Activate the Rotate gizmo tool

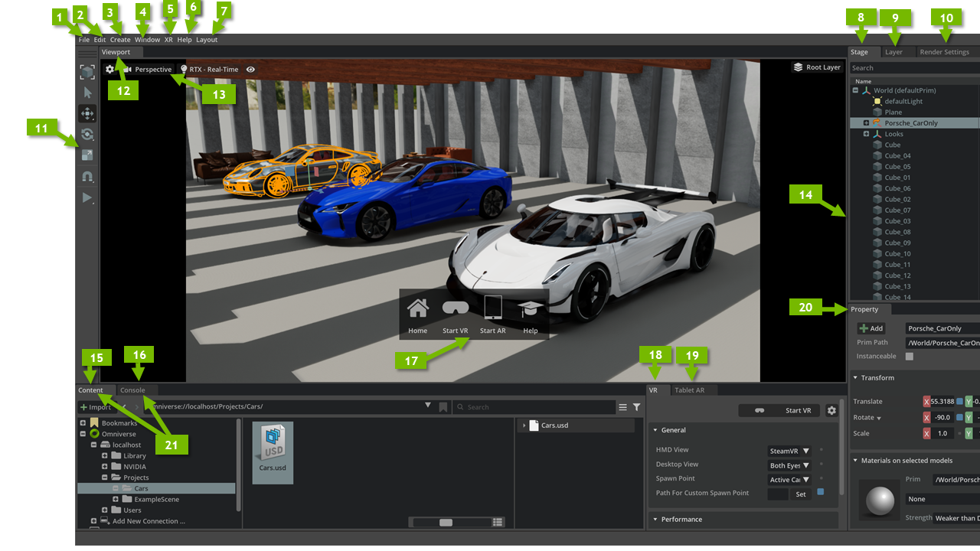(87, 135)
